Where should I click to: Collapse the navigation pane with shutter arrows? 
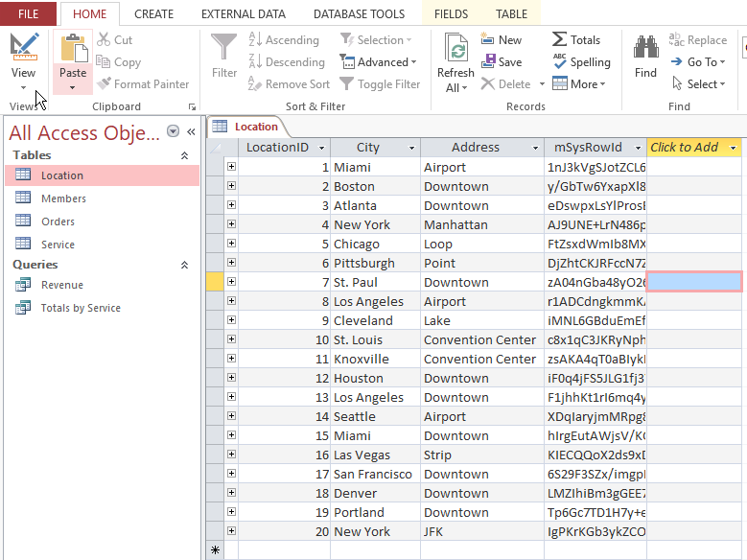coord(191,132)
